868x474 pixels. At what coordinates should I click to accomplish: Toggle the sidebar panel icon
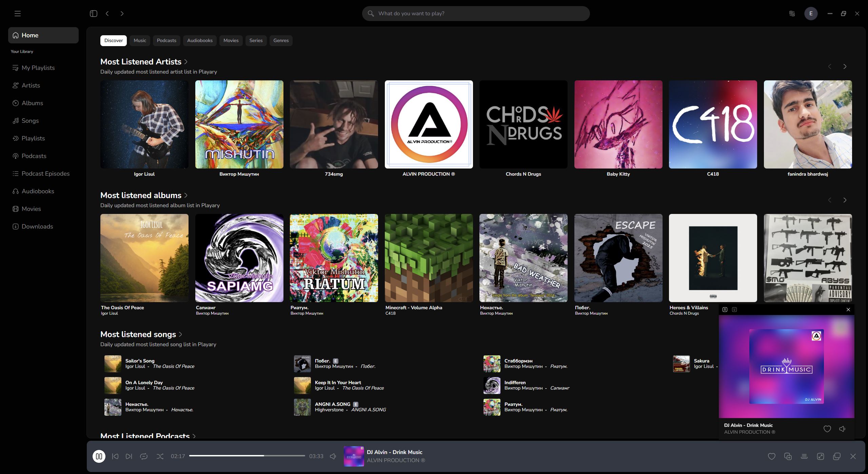(94, 14)
